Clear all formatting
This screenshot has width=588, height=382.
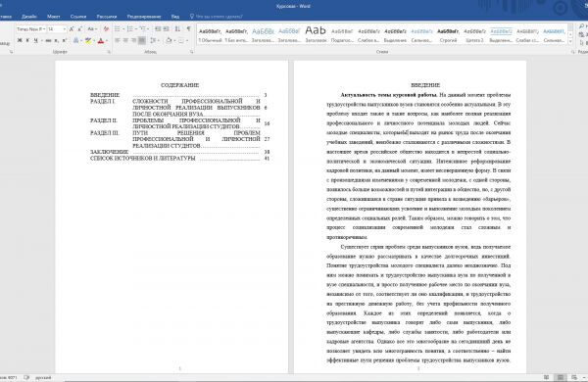tap(106, 28)
